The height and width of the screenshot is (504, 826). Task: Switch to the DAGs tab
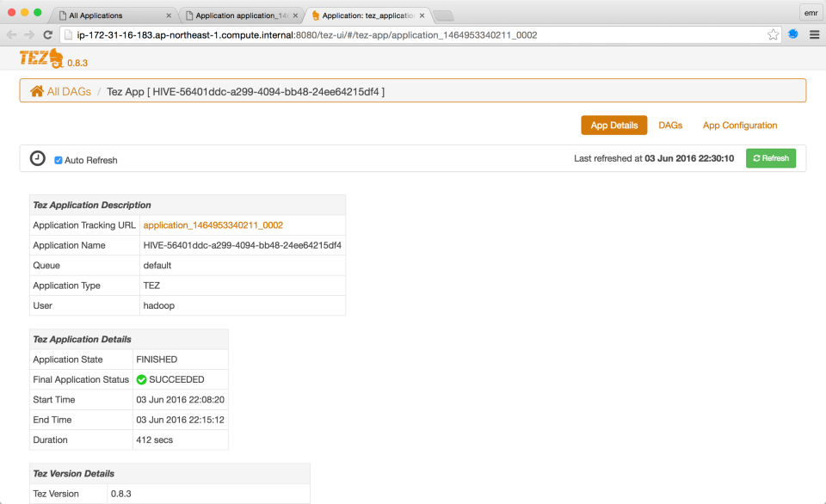click(670, 126)
